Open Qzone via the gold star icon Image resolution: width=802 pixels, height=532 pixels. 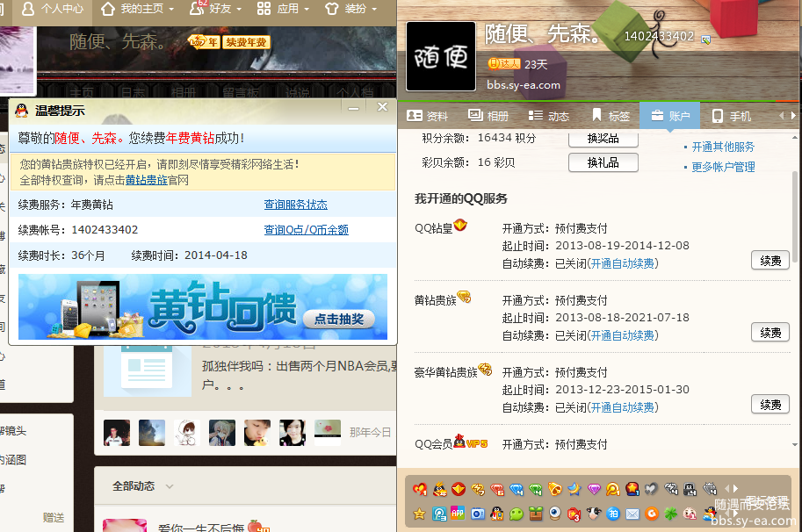click(x=419, y=514)
